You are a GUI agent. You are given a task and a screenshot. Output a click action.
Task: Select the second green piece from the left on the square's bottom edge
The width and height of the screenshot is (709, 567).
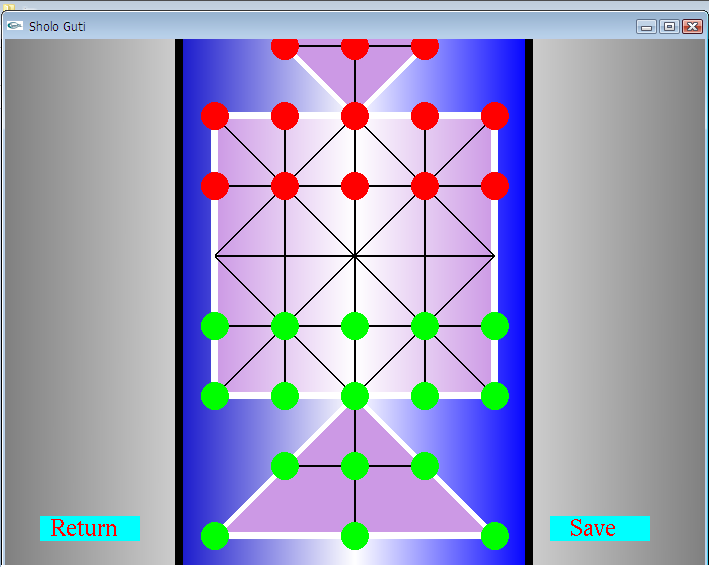click(x=285, y=396)
